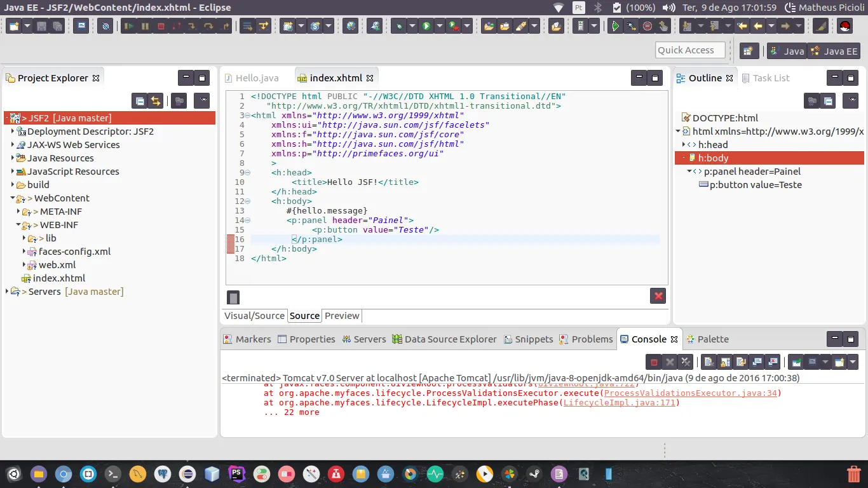Toggle Link with Editor in Project Explorer
This screenshot has height=488, width=868.
click(x=156, y=100)
